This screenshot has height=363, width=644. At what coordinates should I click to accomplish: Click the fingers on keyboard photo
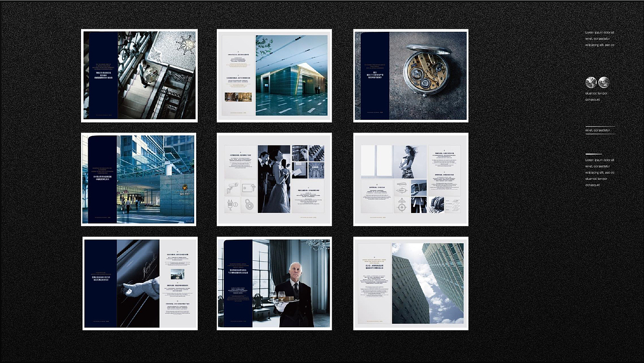click(436, 205)
